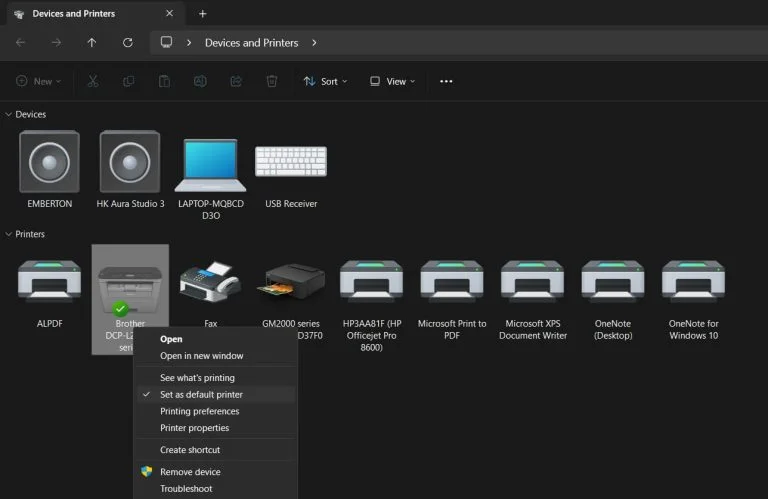
Task: Open the New dropdown menu
Action: click(38, 81)
